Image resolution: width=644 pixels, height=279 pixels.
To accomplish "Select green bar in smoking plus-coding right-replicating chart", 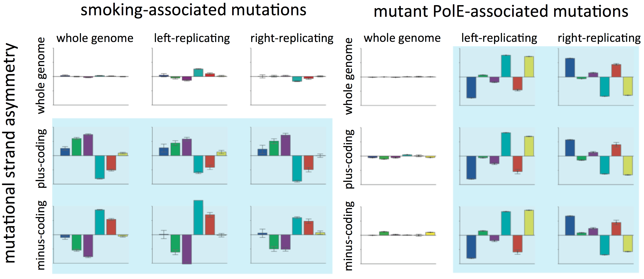I will 274,148.
